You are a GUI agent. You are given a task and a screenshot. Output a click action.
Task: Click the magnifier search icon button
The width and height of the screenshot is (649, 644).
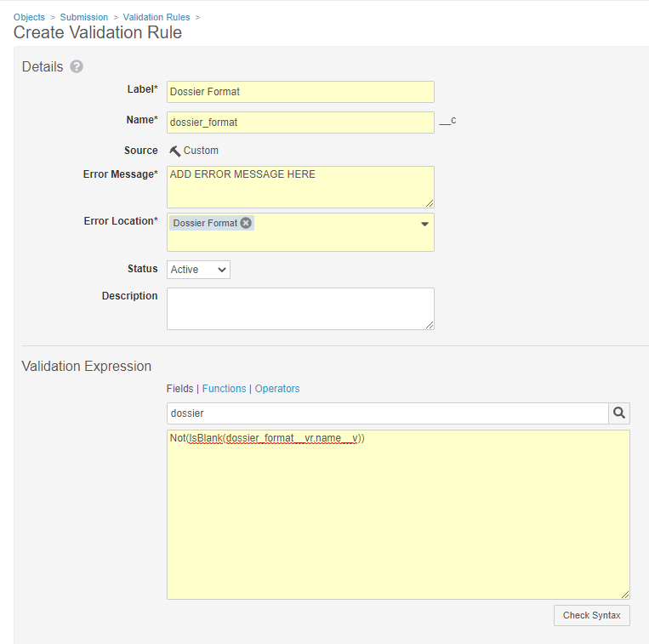pyautogui.click(x=619, y=413)
